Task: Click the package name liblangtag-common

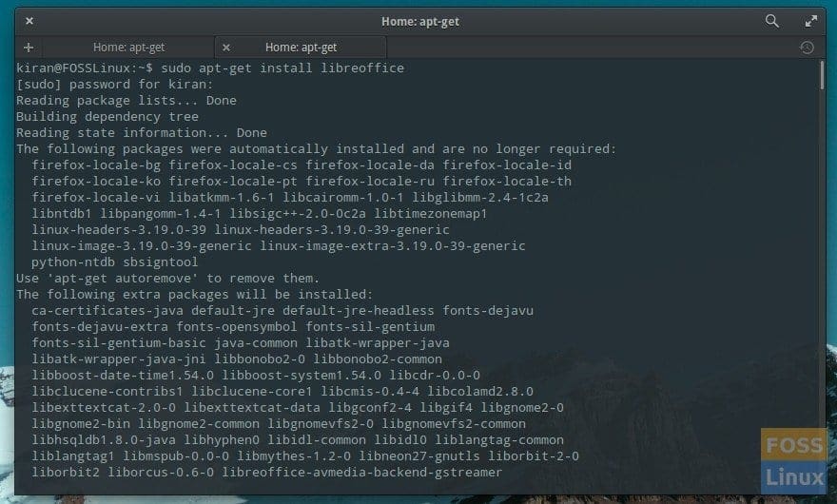Action: click(499, 440)
